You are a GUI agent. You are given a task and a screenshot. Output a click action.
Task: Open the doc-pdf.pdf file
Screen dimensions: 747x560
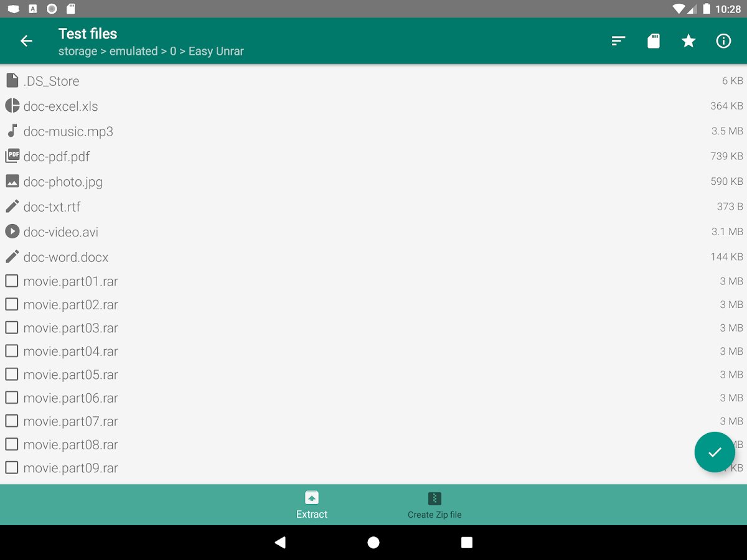(374, 156)
